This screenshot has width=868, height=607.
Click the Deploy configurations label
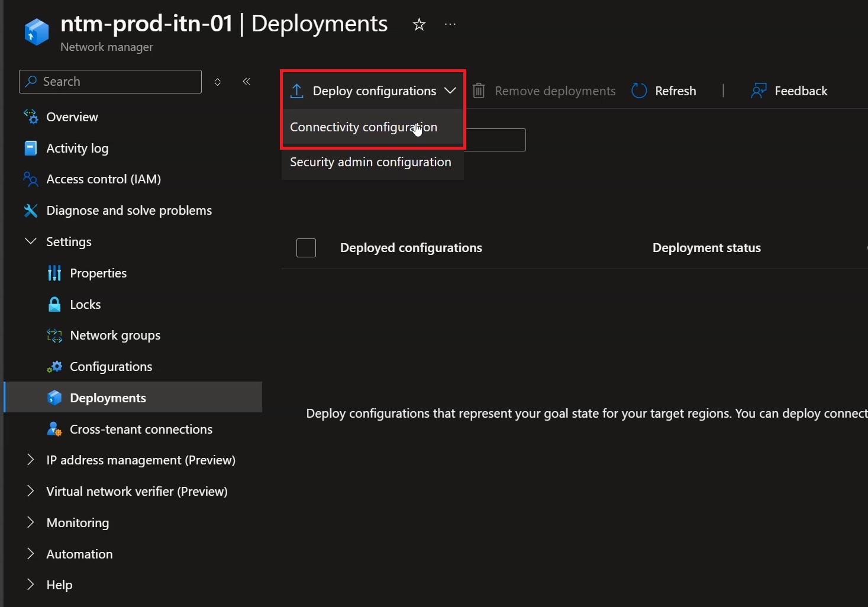pos(375,91)
